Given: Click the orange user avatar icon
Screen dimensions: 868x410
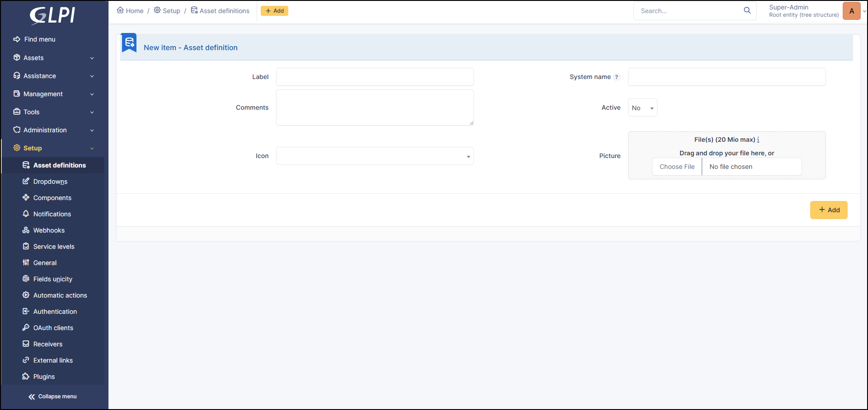Looking at the screenshot, I should [851, 11].
